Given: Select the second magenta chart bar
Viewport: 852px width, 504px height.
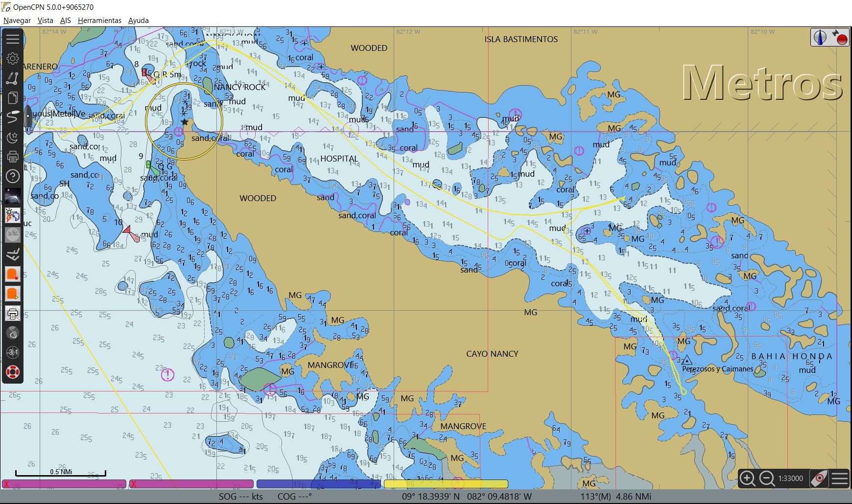Looking at the screenshot, I should (x=191, y=484).
